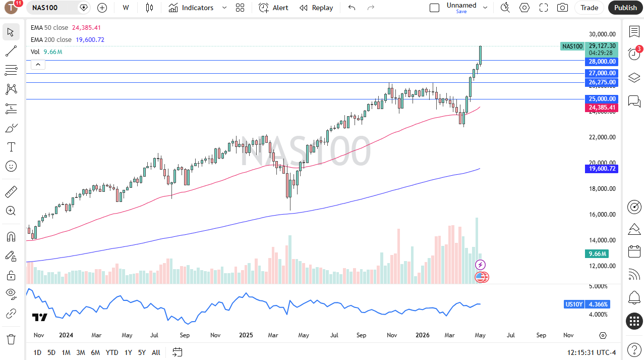Undo the last chart action

[x=352, y=8]
